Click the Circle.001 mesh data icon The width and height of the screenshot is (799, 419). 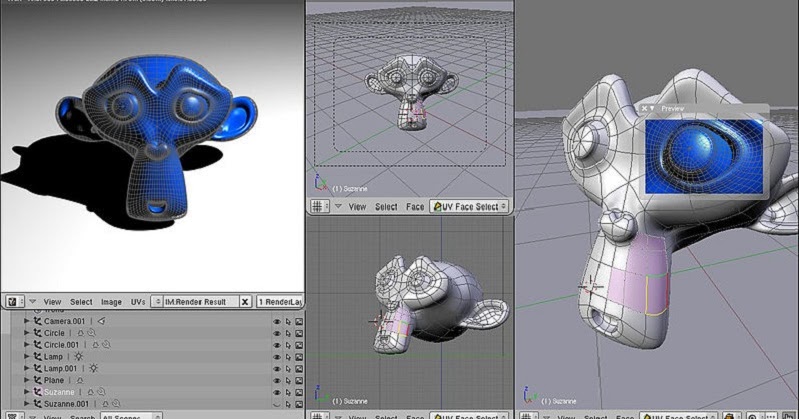coord(95,345)
